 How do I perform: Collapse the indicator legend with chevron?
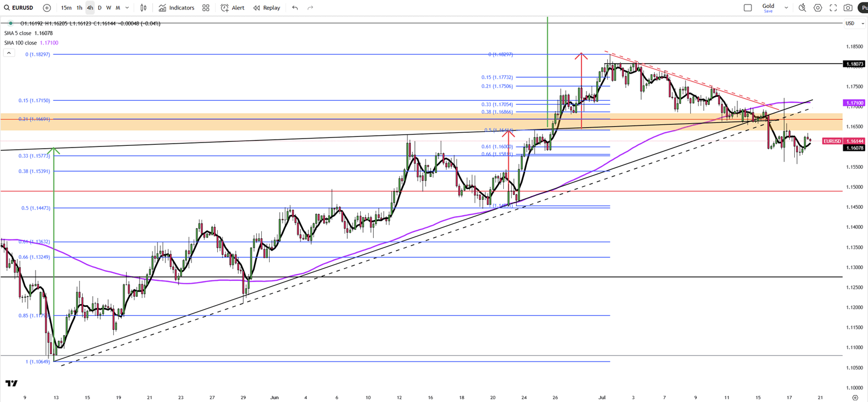coord(9,53)
